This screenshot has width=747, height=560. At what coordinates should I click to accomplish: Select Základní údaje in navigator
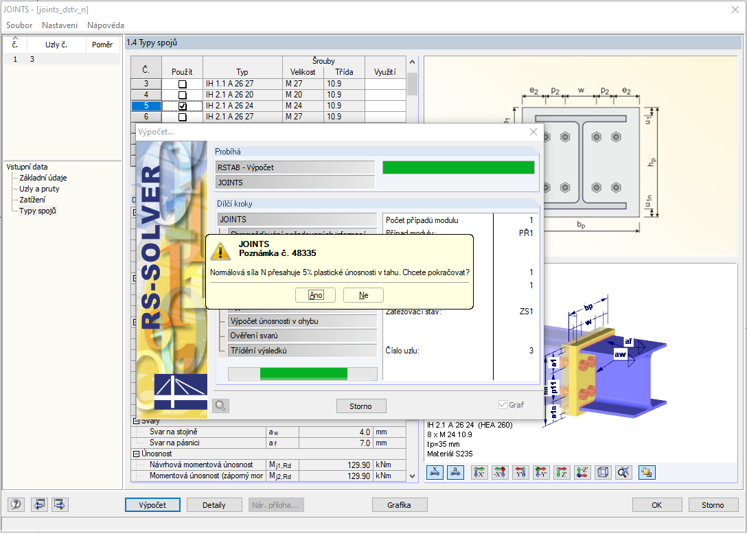point(43,178)
